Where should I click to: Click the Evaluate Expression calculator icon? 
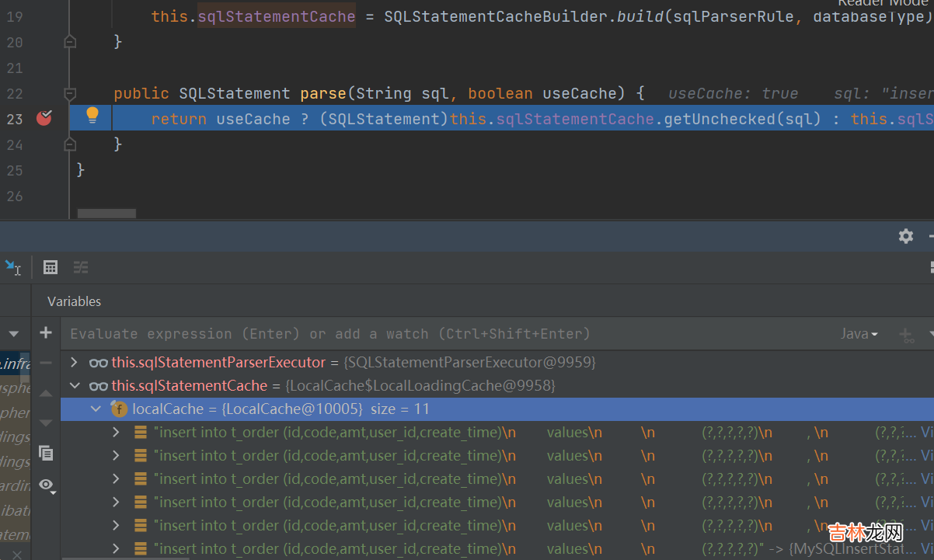pyautogui.click(x=51, y=267)
